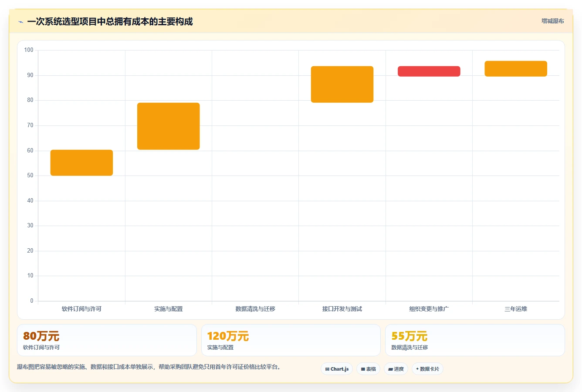Click the footer description about 瀑布图
The height and width of the screenshot is (392, 582).
[149, 367]
